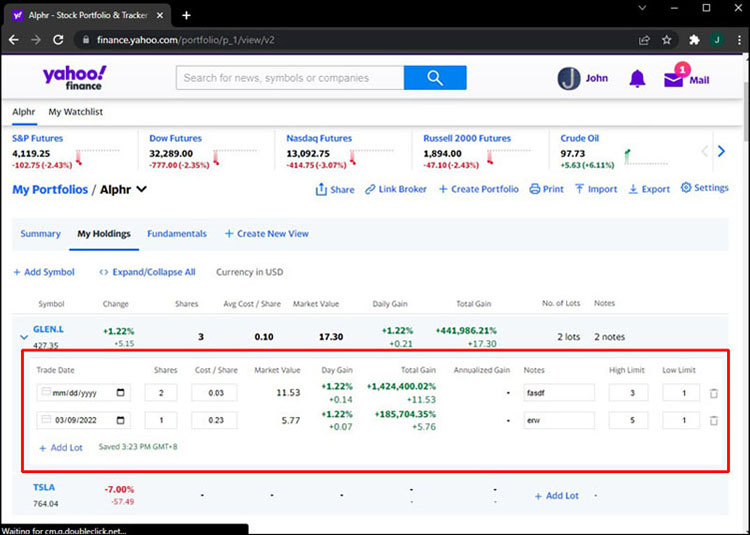750x535 pixels.
Task: Open the Summary tab
Action: pos(40,234)
